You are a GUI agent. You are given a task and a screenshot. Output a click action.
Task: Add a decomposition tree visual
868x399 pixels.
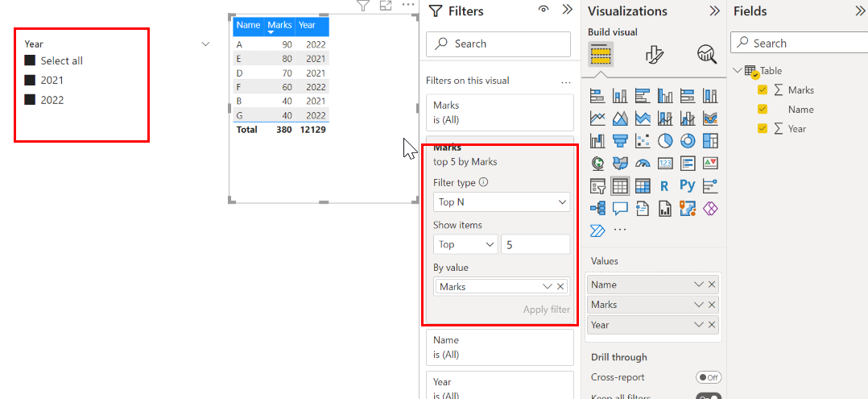pos(597,208)
